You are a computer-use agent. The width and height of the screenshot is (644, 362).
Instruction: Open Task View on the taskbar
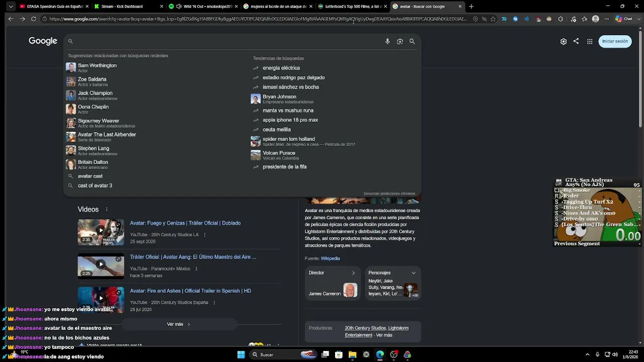pyautogui.click(x=325, y=354)
